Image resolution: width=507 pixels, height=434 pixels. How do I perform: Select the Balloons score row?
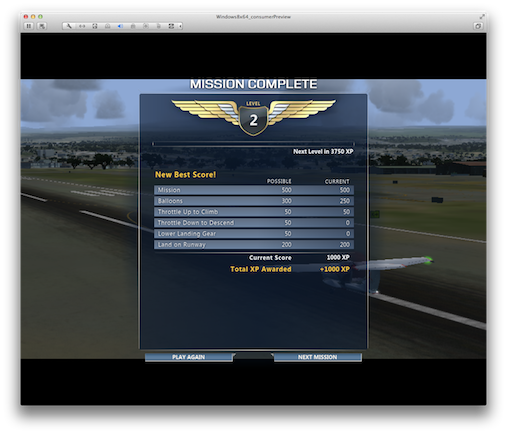point(254,201)
